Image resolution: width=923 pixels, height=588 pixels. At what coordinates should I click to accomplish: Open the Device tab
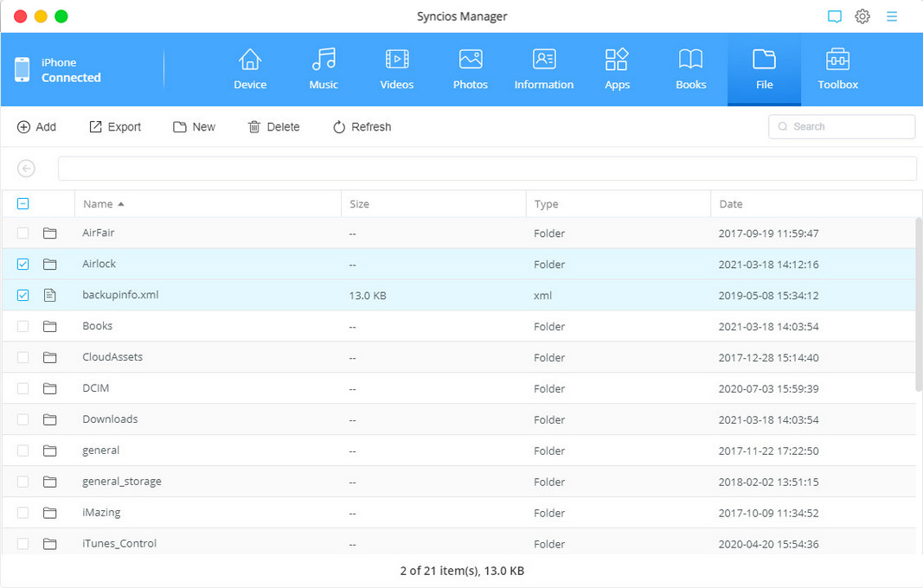point(250,69)
